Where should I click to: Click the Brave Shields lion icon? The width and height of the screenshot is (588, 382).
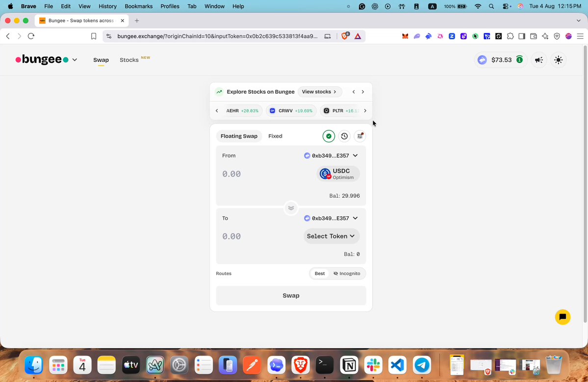point(345,36)
